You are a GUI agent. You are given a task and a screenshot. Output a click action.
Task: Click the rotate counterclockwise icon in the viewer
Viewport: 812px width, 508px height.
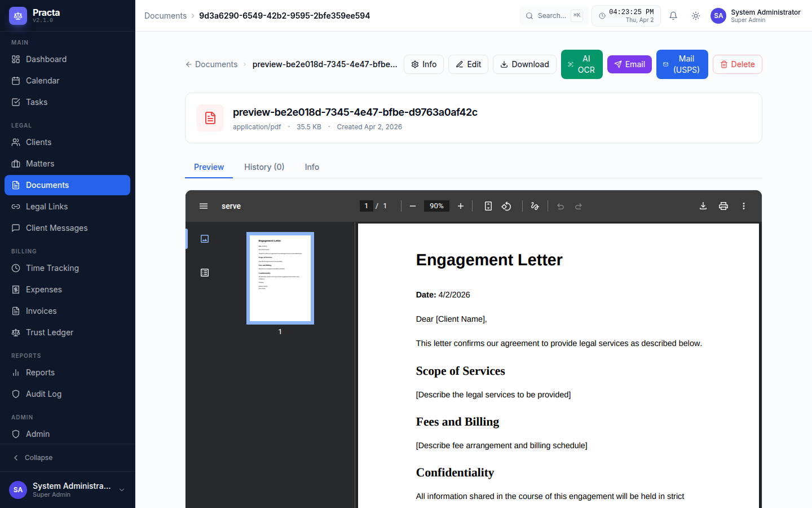tap(506, 206)
